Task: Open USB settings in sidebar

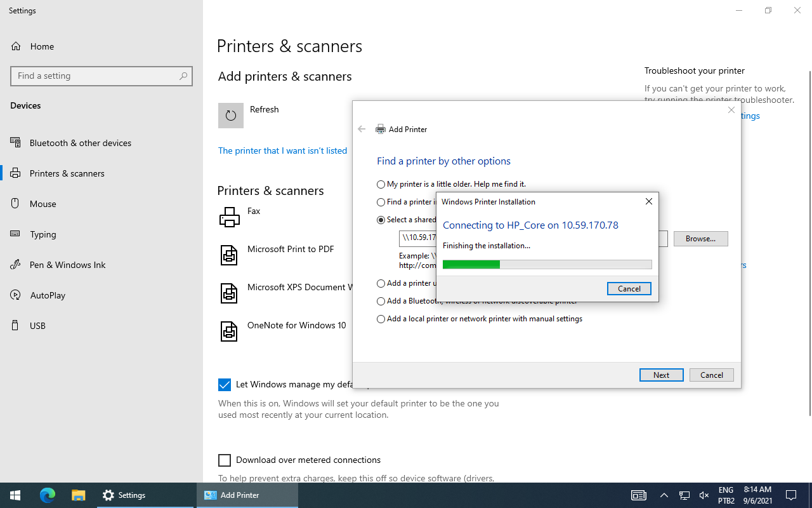Action: (x=37, y=325)
